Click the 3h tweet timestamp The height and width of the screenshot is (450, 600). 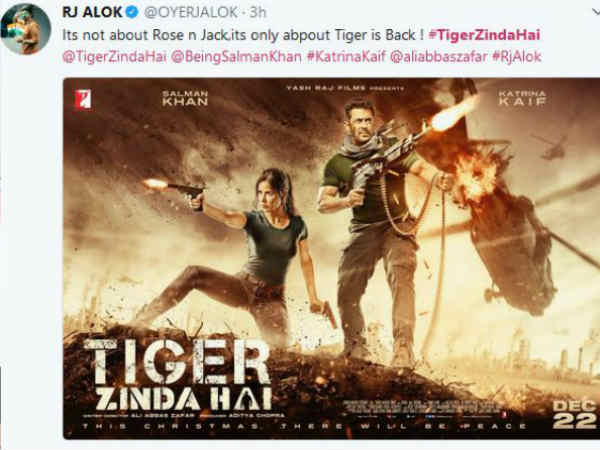pos(258,12)
